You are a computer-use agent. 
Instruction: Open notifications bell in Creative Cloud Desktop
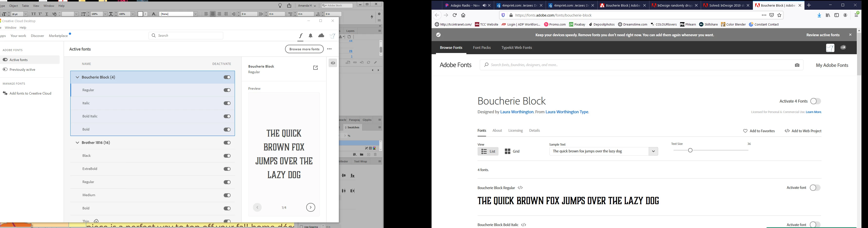point(311,36)
